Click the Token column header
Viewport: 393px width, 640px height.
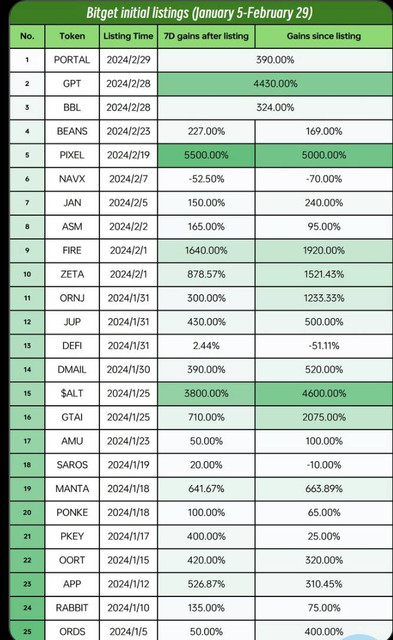(x=72, y=36)
